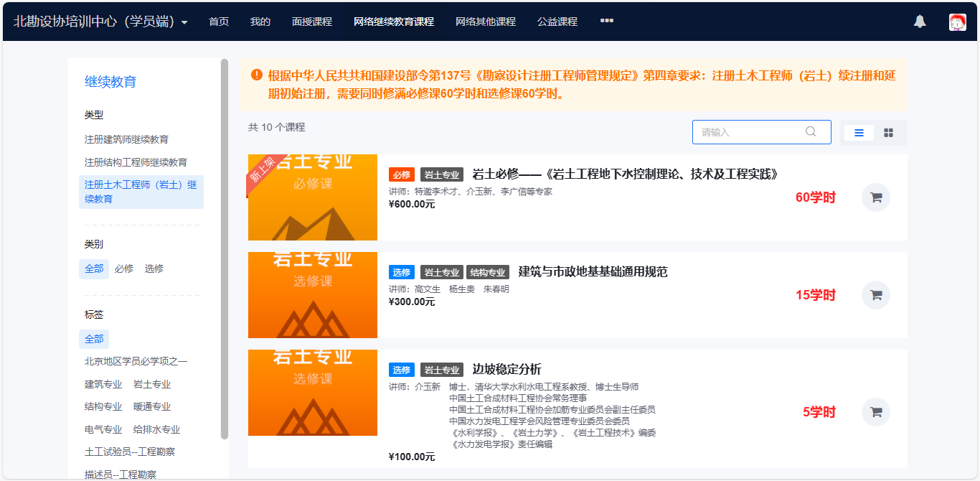
Task: Add 建筑与市政地基基础通用规范 course to cart
Action: point(875,295)
